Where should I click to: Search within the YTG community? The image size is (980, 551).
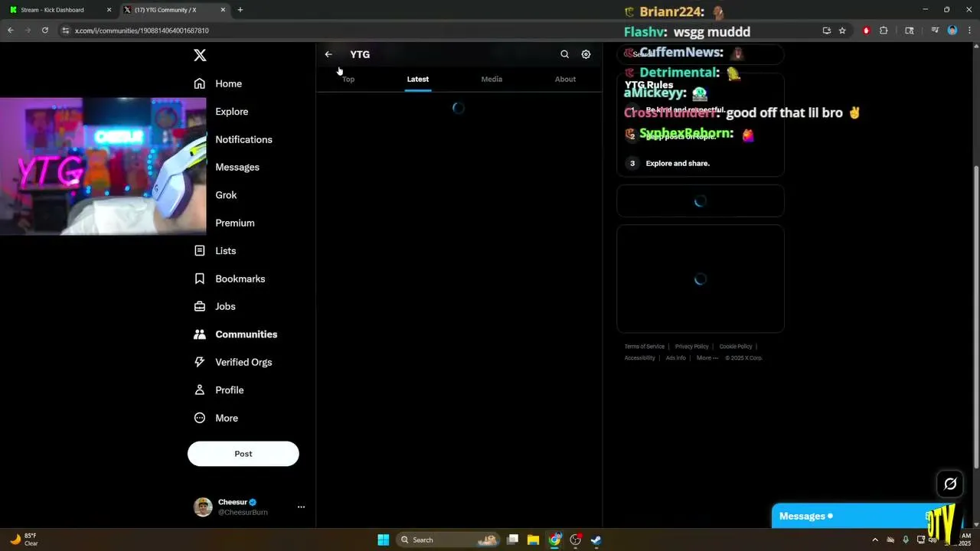(x=564, y=54)
